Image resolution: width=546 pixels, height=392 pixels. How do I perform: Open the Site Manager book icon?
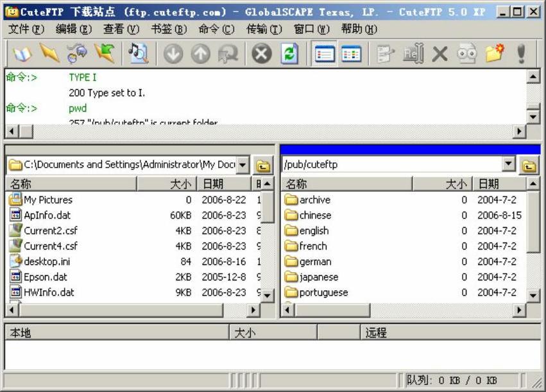pyautogui.click(x=22, y=54)
